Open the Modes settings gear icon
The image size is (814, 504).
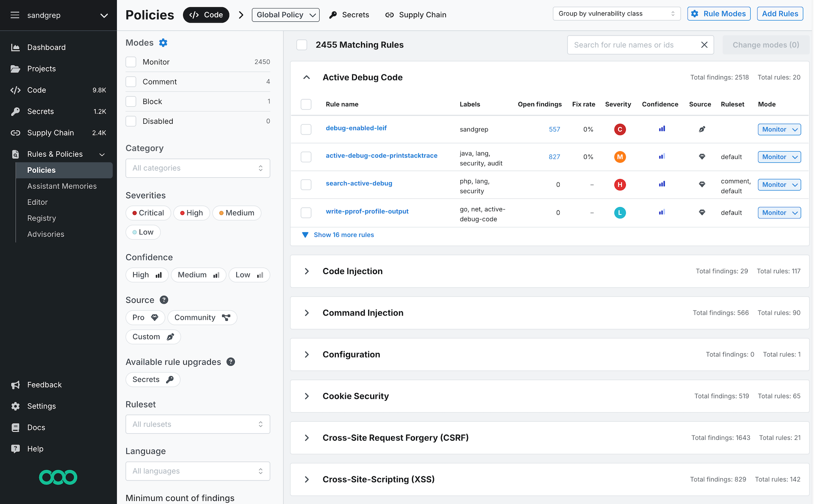163,42
